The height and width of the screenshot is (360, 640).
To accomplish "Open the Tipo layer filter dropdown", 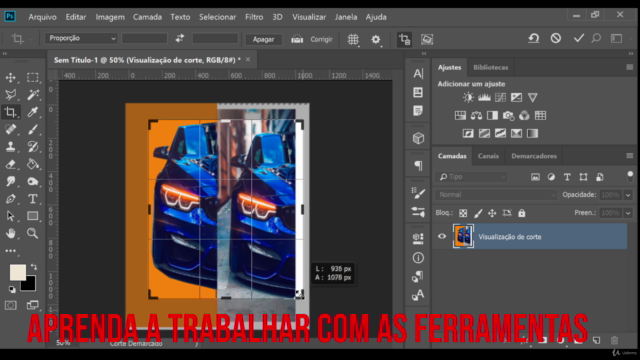I will tap(472, 177).
